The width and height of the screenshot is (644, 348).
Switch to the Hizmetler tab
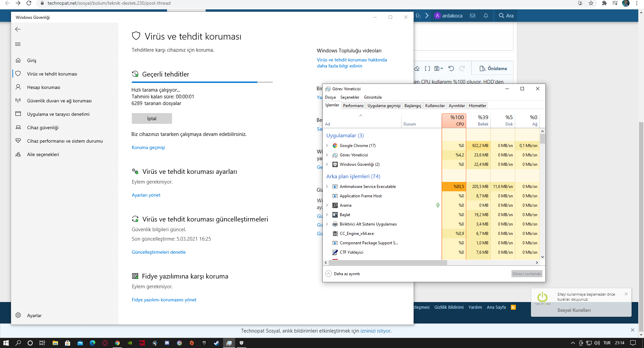tap(477, 106)
